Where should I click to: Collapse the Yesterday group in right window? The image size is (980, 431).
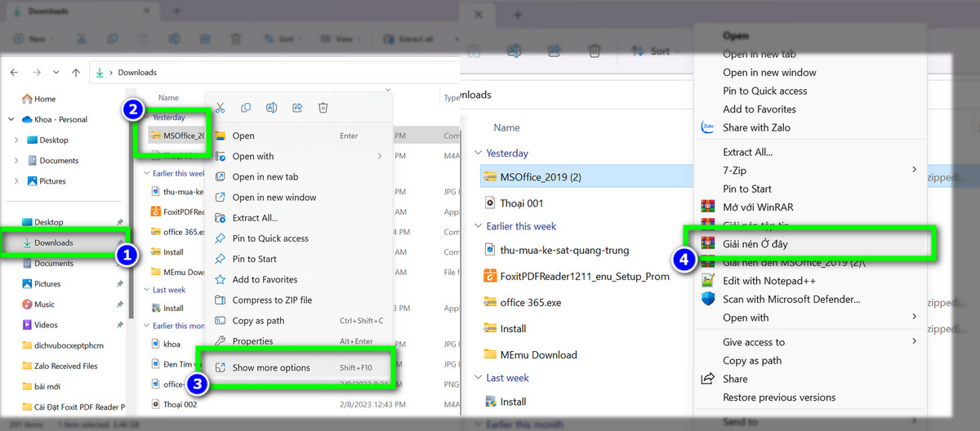click(x=479, y=153)
